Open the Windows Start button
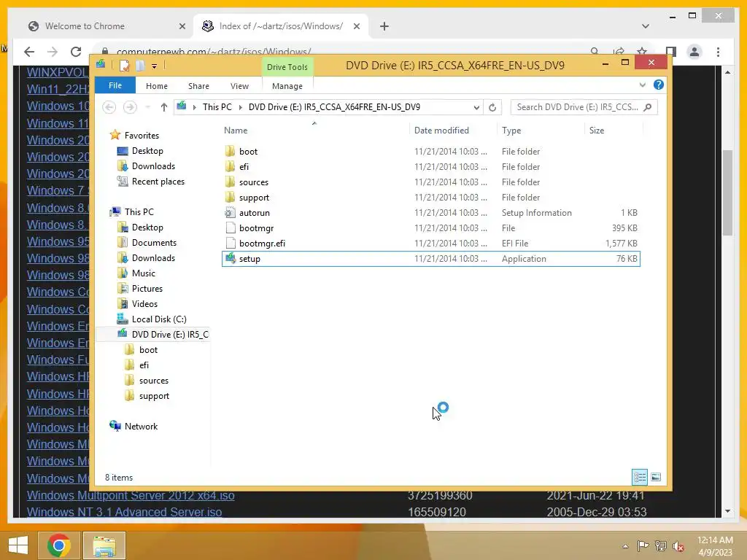Screen dimensions: 747x560 tap(18, 545)
